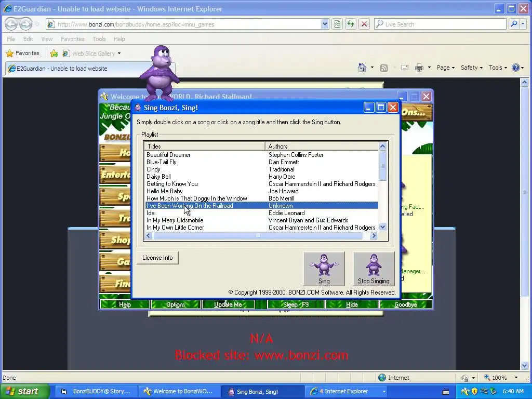Open the Page dropdown menu
Image resolution: width=532 pixels, height=399 pixels.
pyautogui.click(x=445, y=68)
